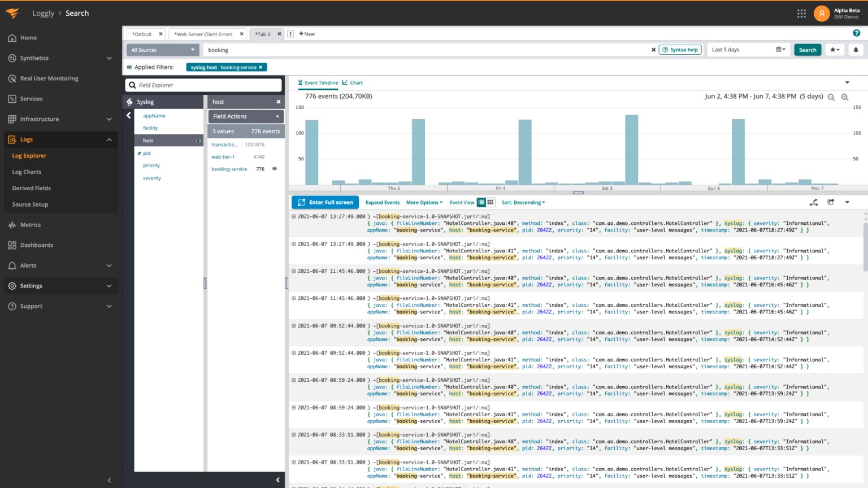
Task: Open the More Options dropdown
Action: click(x=423, y=202)
